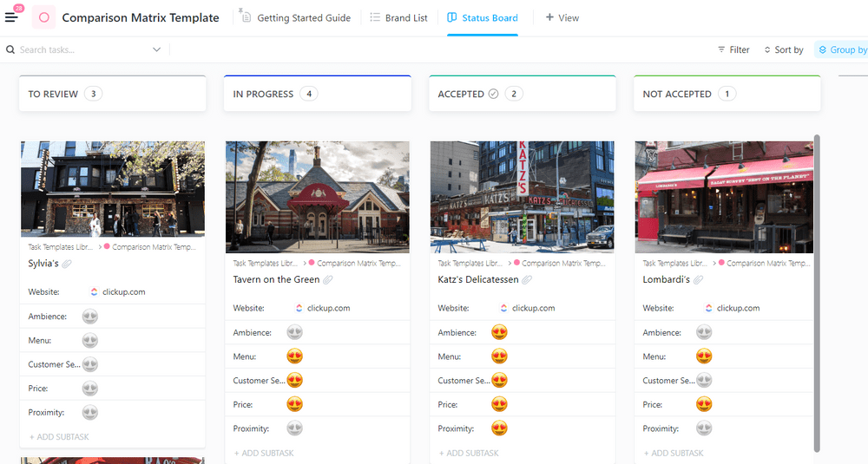
Task: Toggle Customer Service rating on Lombardi's card
Action: tap(704, 381)
